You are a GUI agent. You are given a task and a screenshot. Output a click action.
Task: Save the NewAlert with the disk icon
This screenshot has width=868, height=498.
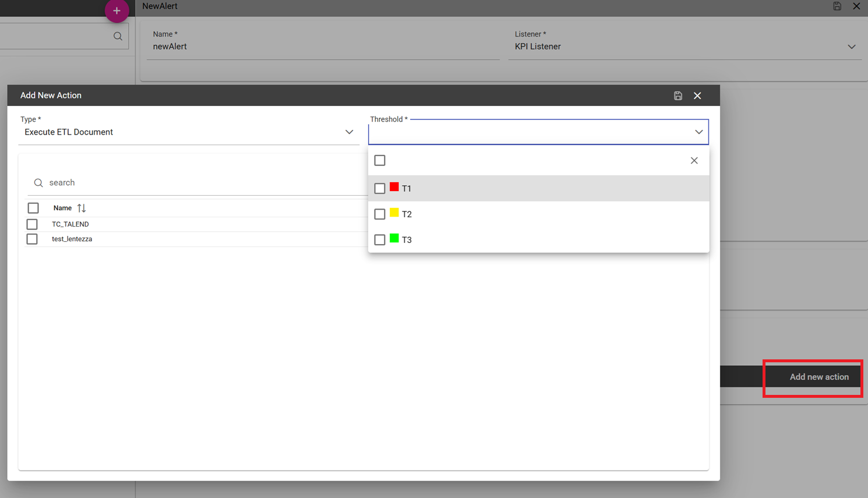(837, 6)
